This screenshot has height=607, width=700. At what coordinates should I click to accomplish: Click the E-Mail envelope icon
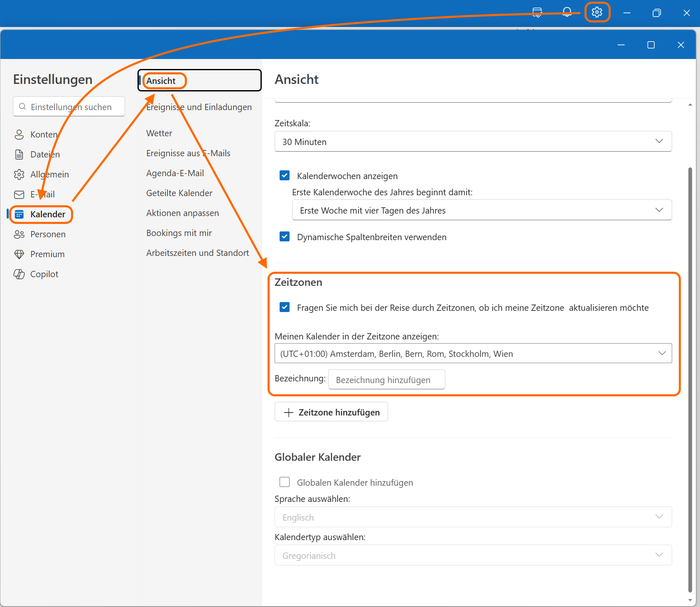[x=19, y=194]
